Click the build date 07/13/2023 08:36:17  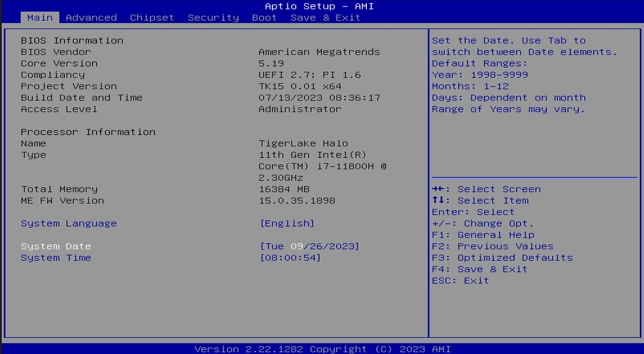[x=319, y=98]
